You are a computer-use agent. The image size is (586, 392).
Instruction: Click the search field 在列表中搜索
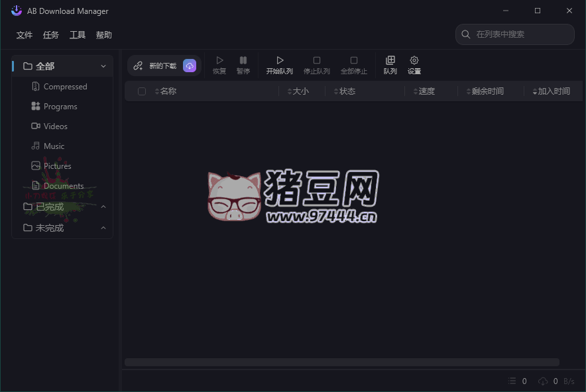(520, 34)
